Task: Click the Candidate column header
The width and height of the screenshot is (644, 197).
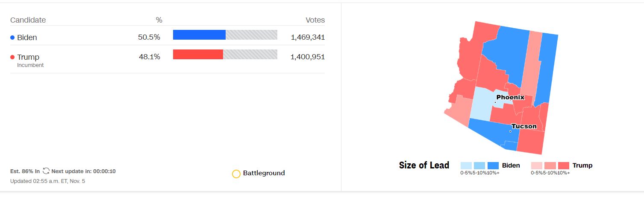Action: tap(28, 20)
